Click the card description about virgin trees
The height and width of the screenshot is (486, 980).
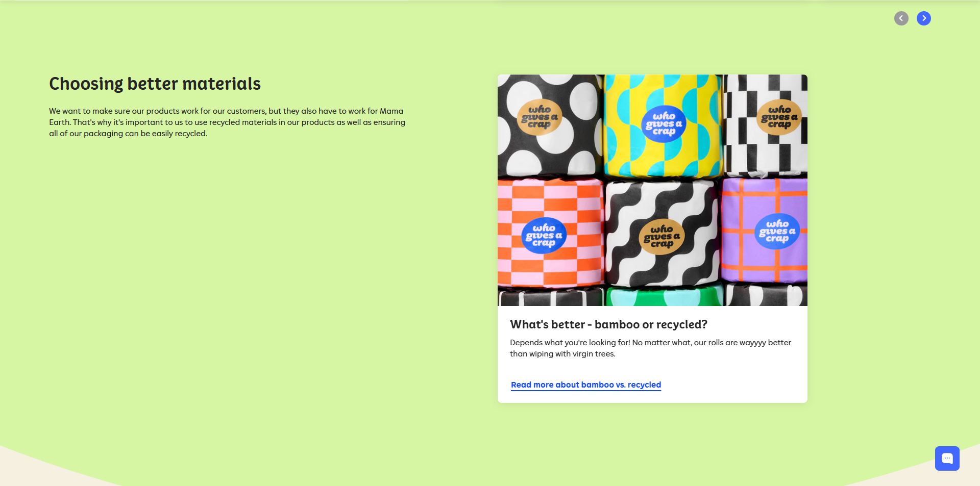coord(650,348)
